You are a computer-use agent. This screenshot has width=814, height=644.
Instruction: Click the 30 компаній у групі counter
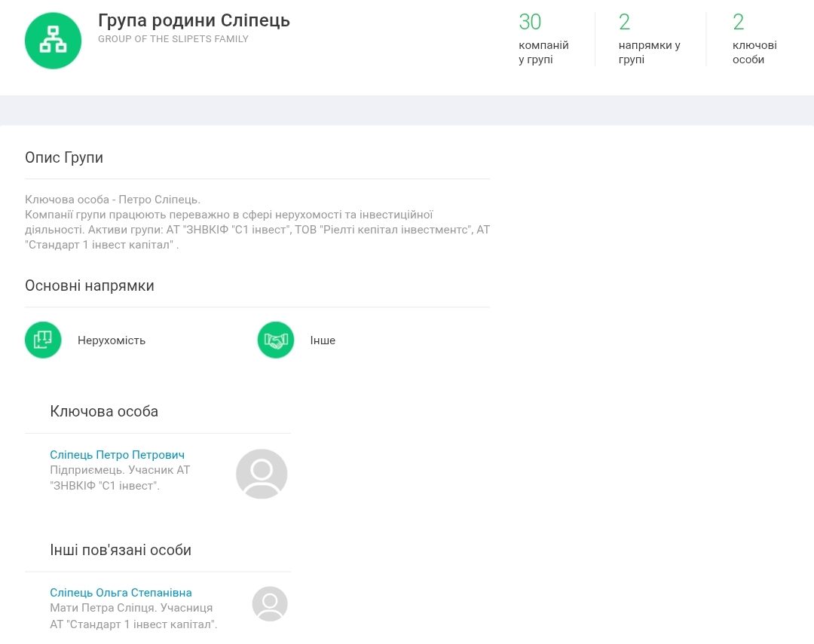tap(543, 39)
